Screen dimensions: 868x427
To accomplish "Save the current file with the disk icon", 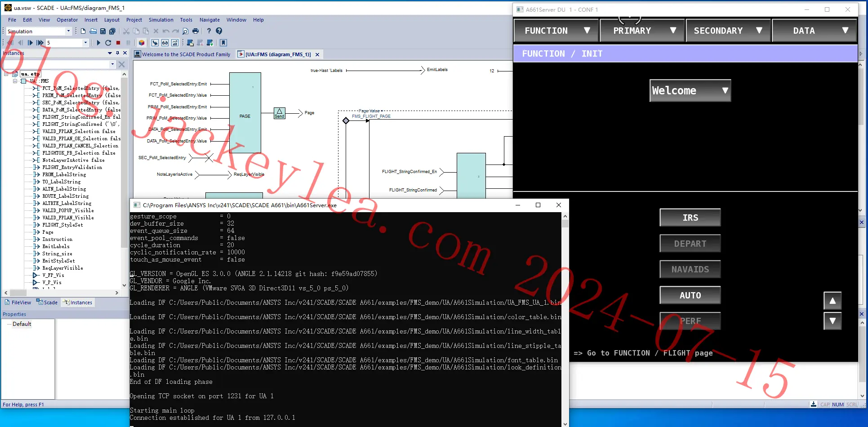I will click(103, 31).
